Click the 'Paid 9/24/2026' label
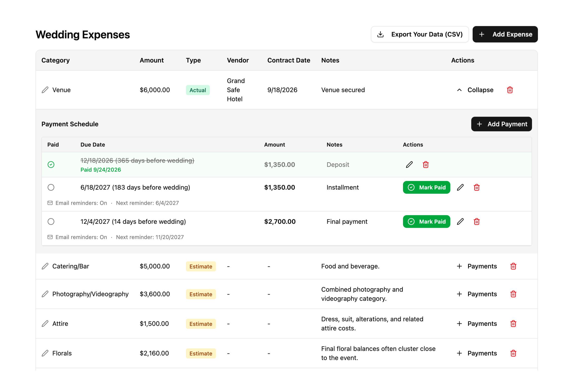 coord(101,170)
